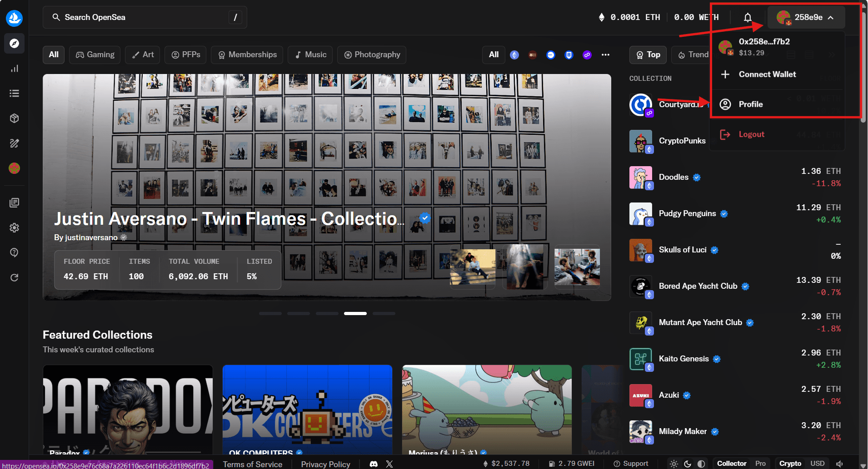The height and width of the screenshot is (469, 868).
Task: Open the cube drops icon in sidebar
Action: (x=14, y=118)
